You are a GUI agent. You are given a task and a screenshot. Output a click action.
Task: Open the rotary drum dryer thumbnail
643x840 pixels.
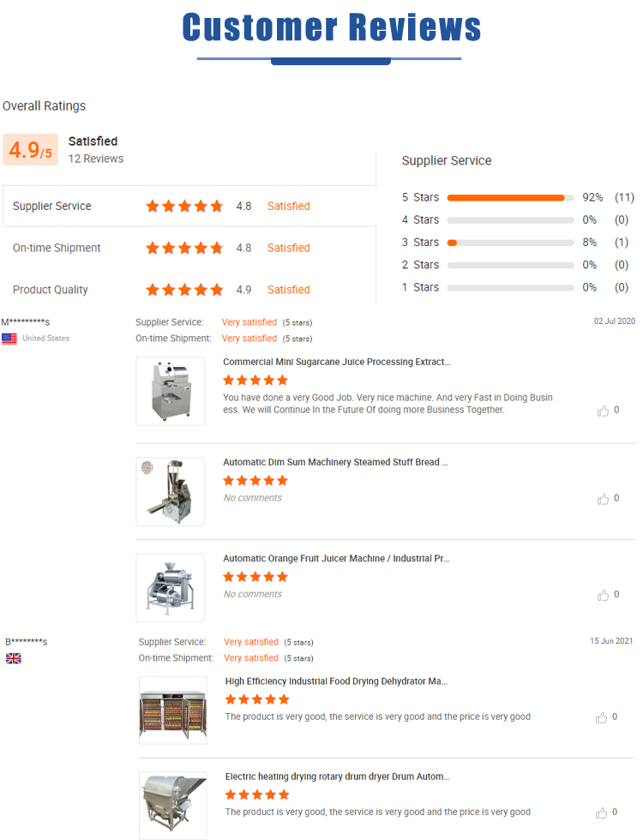[x=173, y=805]
